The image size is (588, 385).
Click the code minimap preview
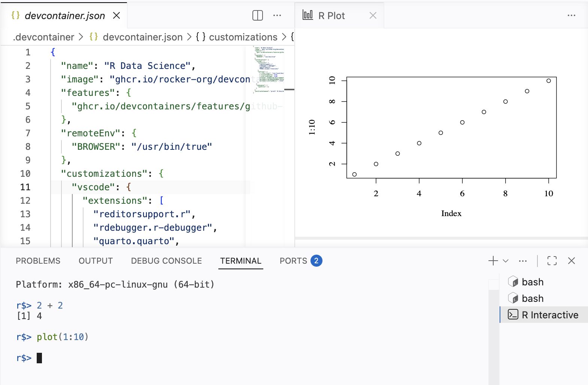[269, 69]
